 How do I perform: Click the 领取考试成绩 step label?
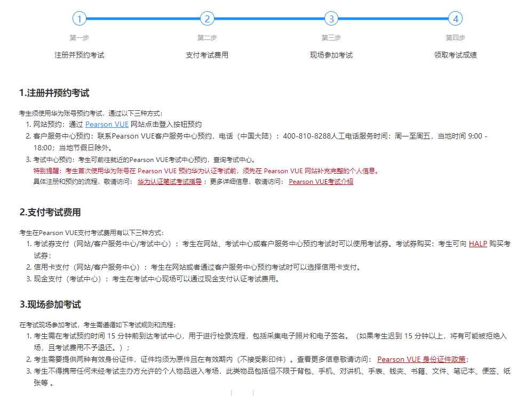(456, 55)
